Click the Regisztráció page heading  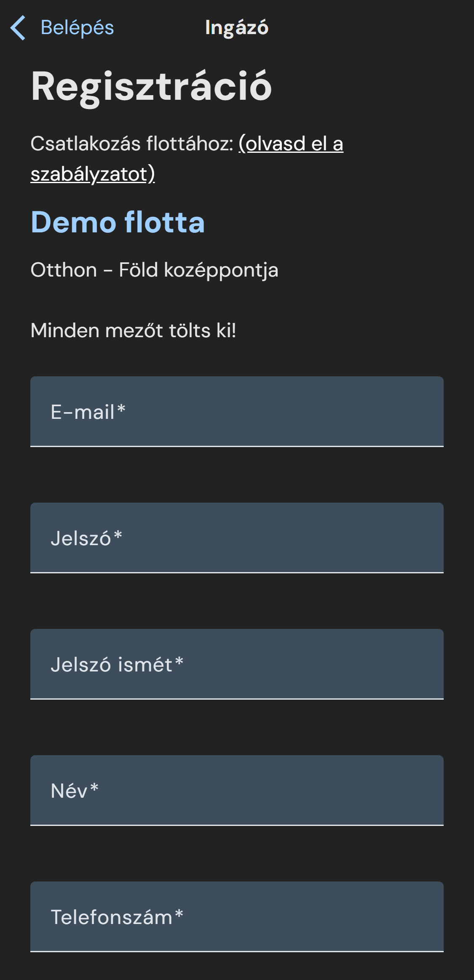pos(151,86)
